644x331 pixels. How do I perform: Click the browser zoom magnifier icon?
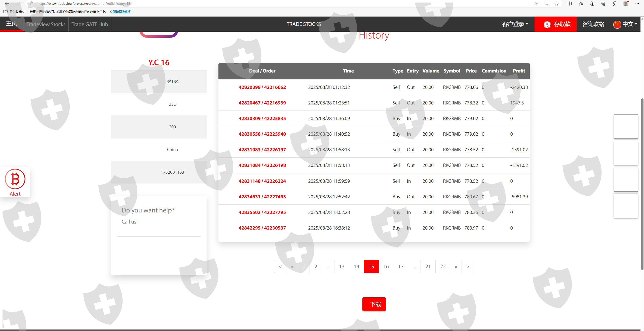[546, 4]
